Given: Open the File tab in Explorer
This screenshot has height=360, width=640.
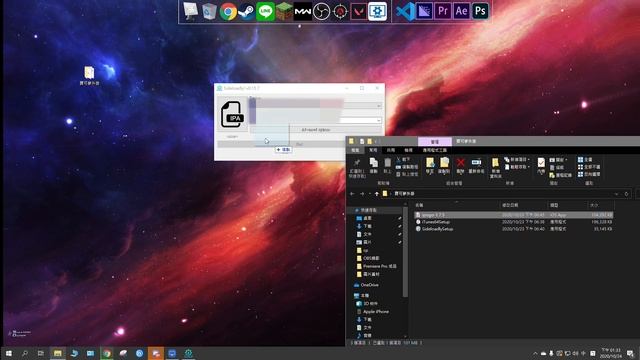Looking at the screenshot, I should tap(355, 150).
